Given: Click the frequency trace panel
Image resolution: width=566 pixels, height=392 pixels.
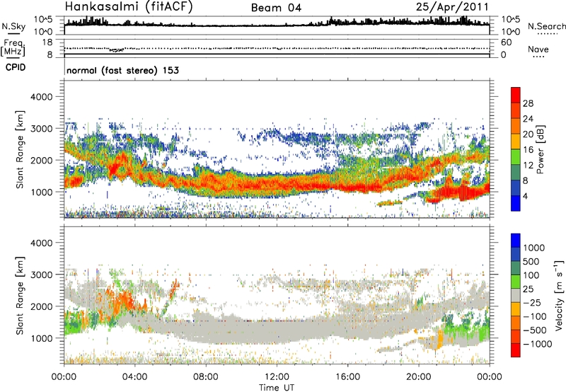Looking at the screenshot, I should coord(277,48).
